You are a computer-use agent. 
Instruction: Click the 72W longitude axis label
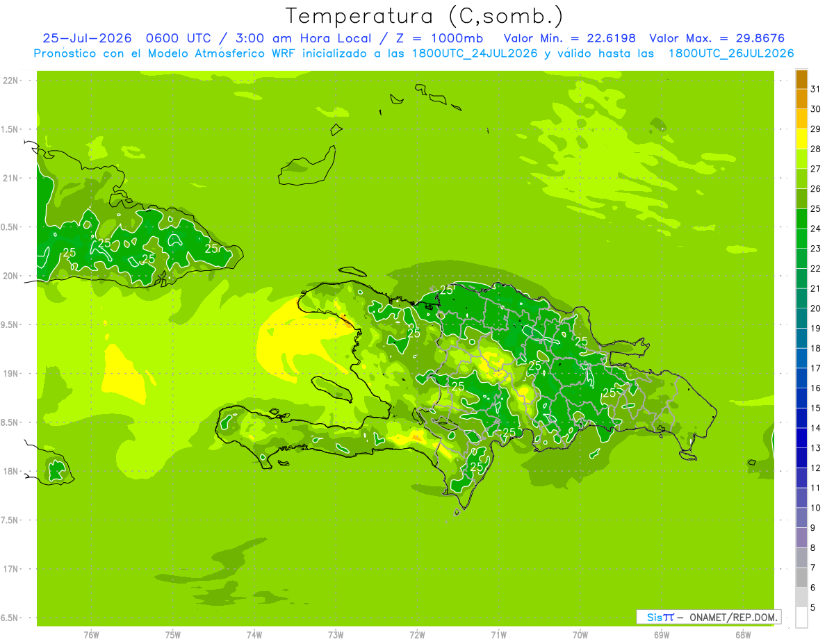tap(417, 634)
